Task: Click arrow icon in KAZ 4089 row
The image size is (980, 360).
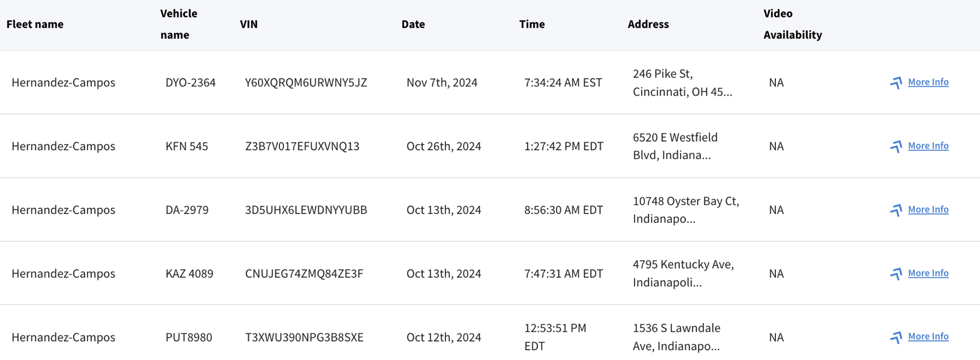Action: [896, 274]
